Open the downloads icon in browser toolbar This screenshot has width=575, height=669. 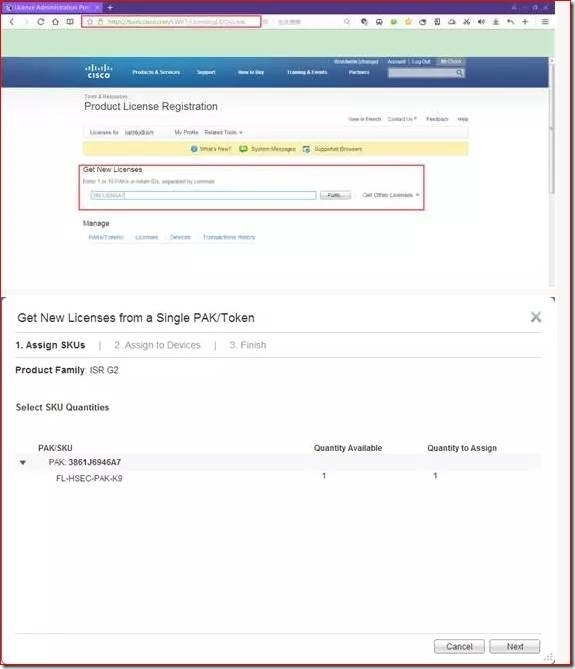click(496, 21)
